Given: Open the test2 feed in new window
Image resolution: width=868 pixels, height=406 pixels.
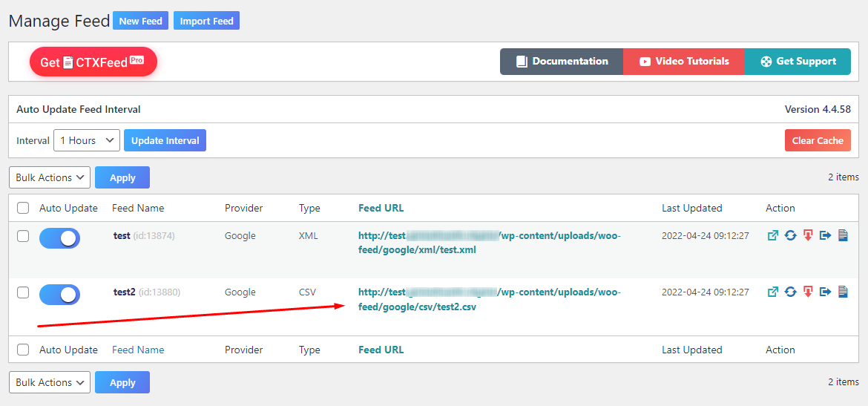Looking at the screenshot, I should pos(773,292).
